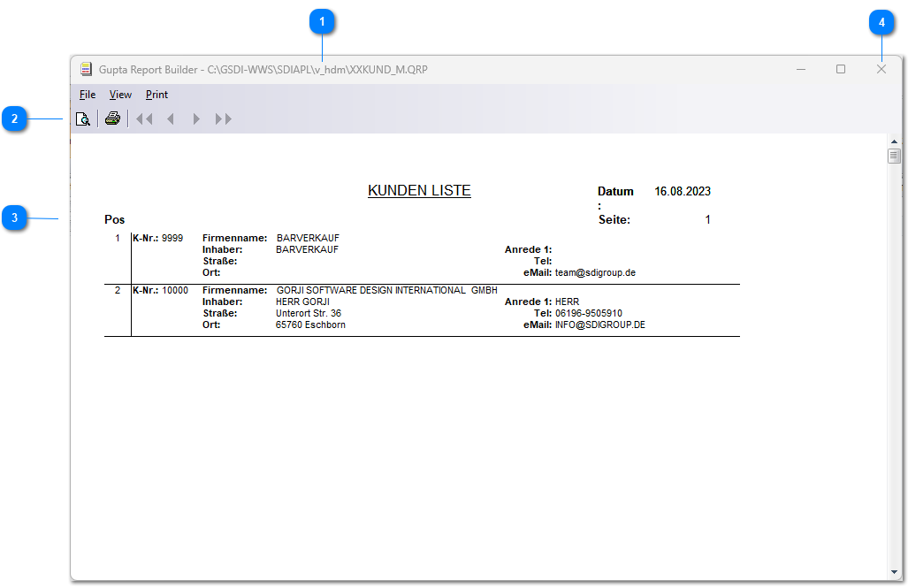Click K-Nr.: 10000 entry

(x=160, y=290)
